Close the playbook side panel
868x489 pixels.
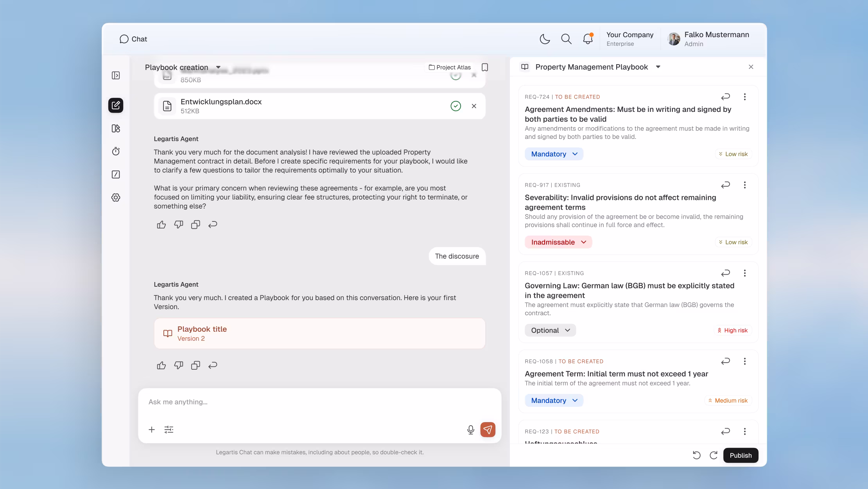pyautogui.click(x=751, y=67)
